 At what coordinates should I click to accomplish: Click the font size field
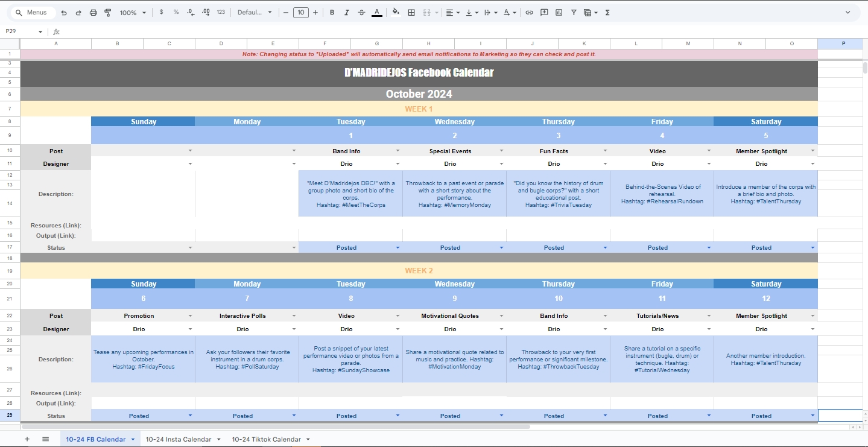(300, 12)
